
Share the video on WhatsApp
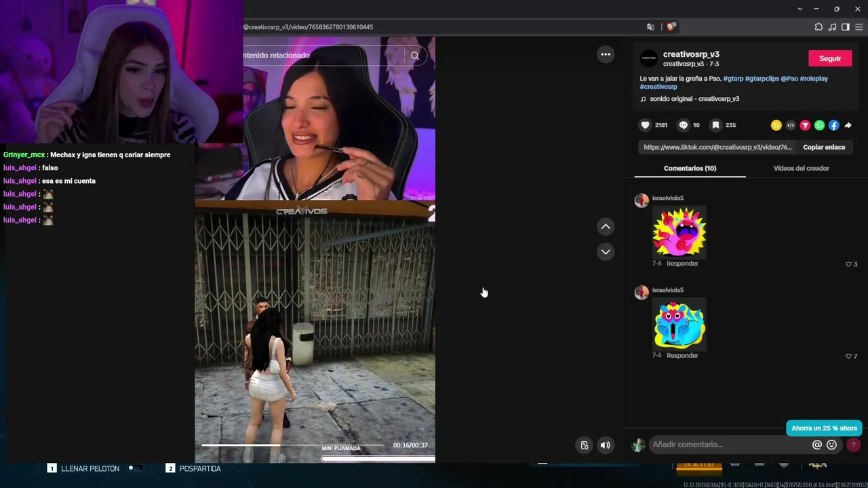(x=819, y=125)
